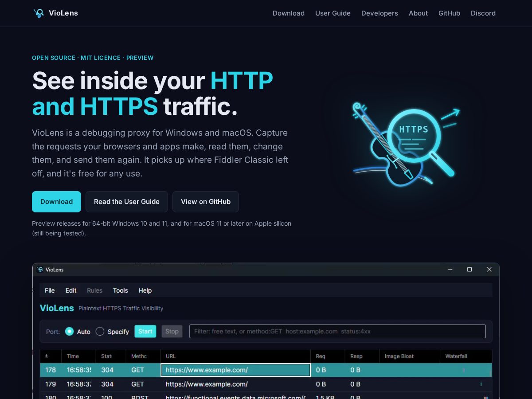This screenshot has height=399, width=532.
Task: Open the File menu in VioLens window
Action: click(x=50, y=290)
